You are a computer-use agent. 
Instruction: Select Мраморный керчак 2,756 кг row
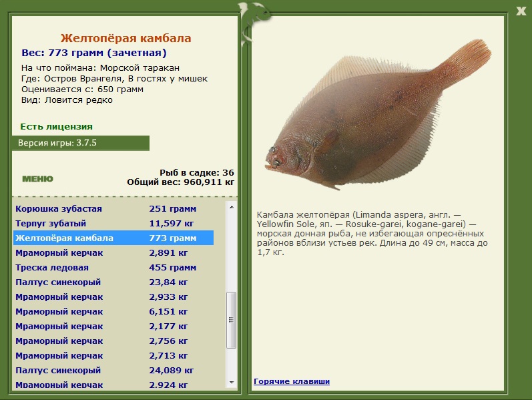tap(113, 341)
